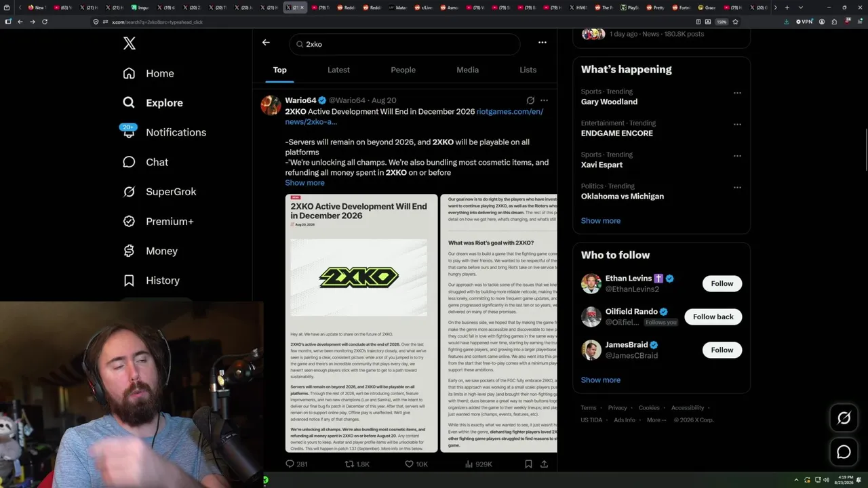Open Wario64's profile avatar
Screen dimensions: 868x488
coord(271,105)
